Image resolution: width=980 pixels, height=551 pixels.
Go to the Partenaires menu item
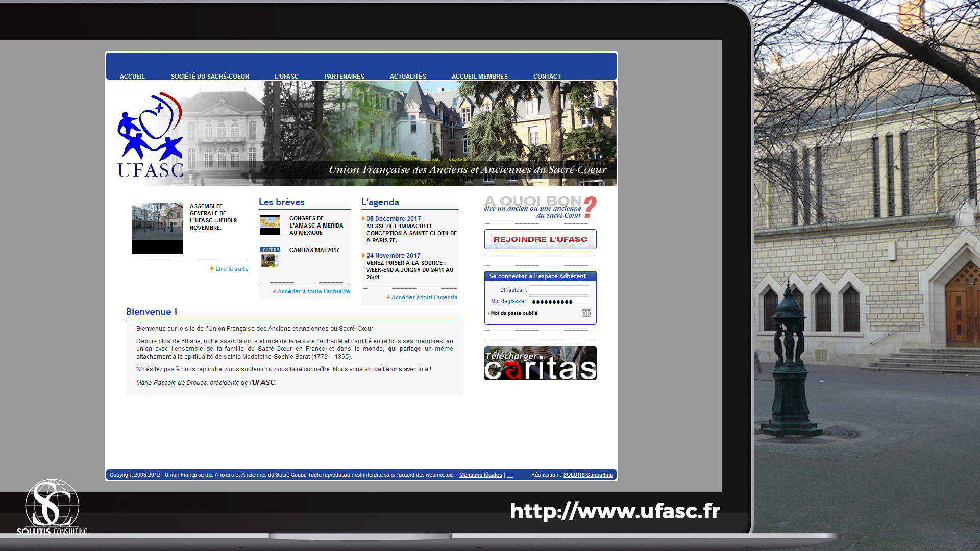coord(344,77)
